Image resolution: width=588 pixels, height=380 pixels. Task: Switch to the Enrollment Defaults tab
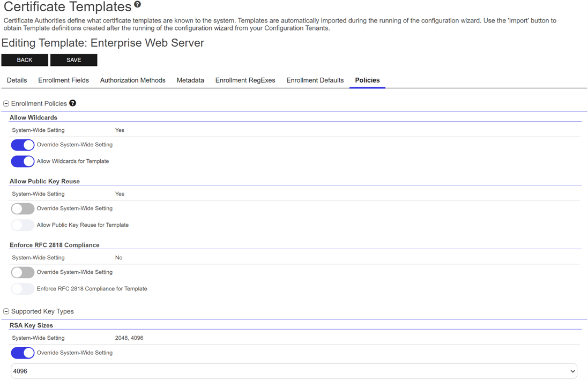point(315,80)
